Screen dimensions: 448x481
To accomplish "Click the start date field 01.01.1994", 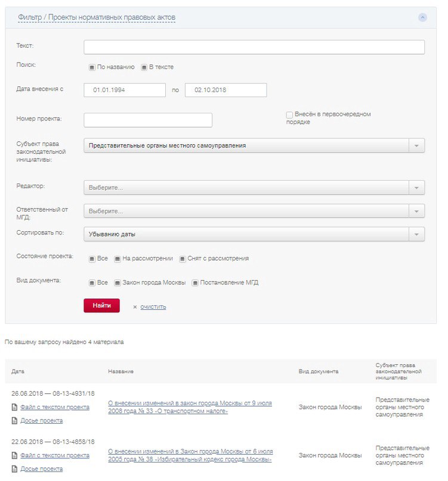I will point(125,90).
